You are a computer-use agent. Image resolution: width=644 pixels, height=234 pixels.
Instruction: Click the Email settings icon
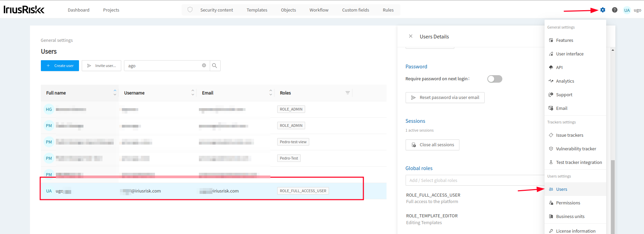pyautogui.click(x=551, y=108)
